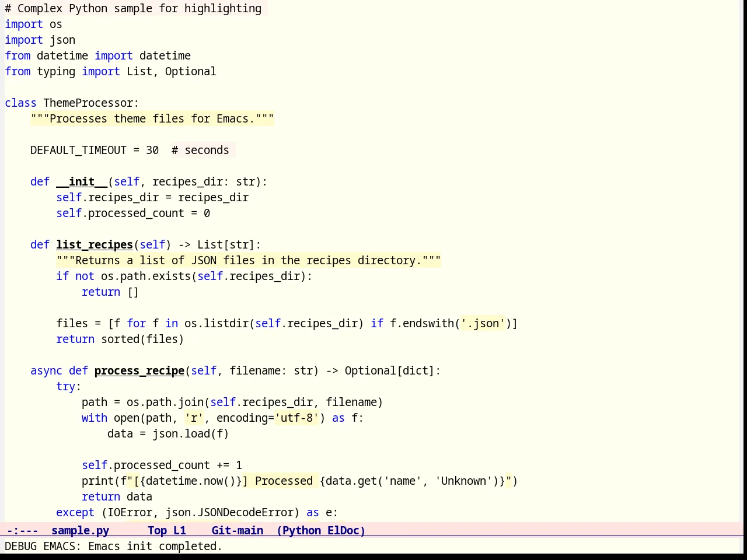Click on 'List, Optional' import text
The height and width of the screenshot is (560, 747).
click(x=172, y=71)
